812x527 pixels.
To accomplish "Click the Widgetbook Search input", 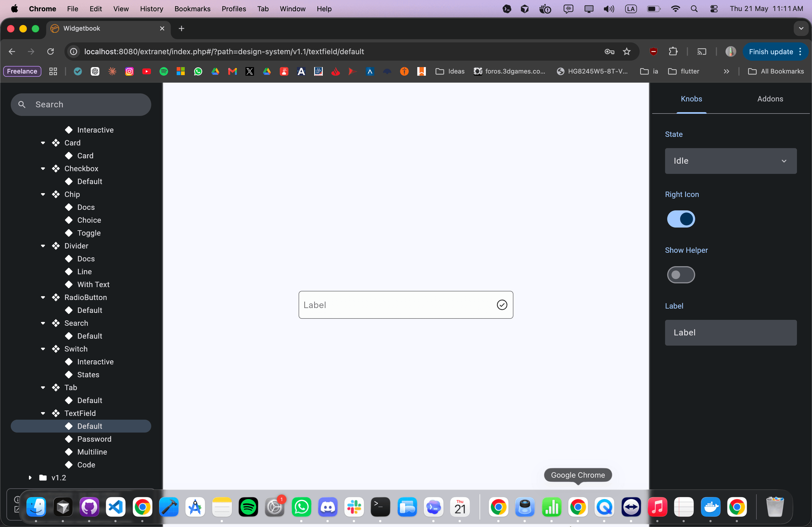I will (81, 104).
